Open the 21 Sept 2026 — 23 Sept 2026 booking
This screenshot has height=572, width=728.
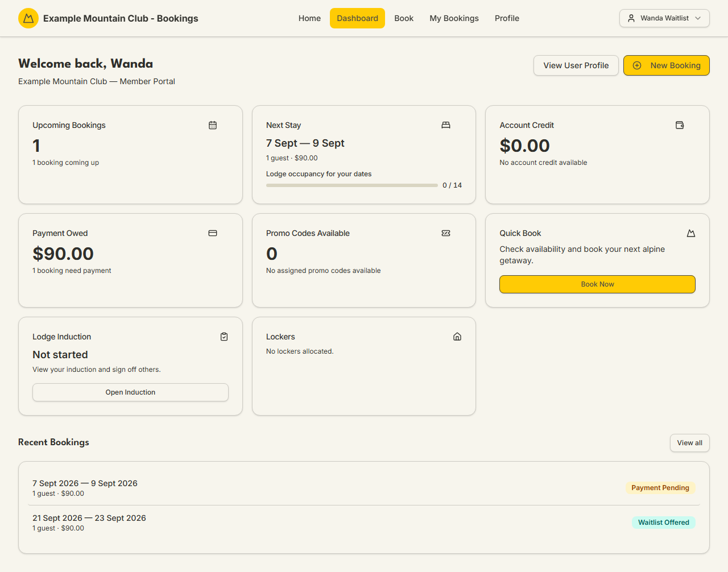pos(364,523)
